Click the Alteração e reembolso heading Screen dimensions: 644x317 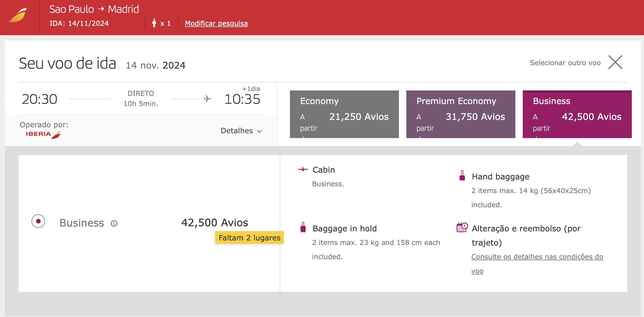526,236
